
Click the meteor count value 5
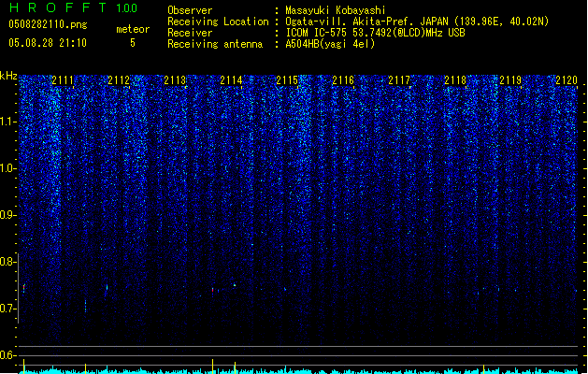click(x=133, y=43)
